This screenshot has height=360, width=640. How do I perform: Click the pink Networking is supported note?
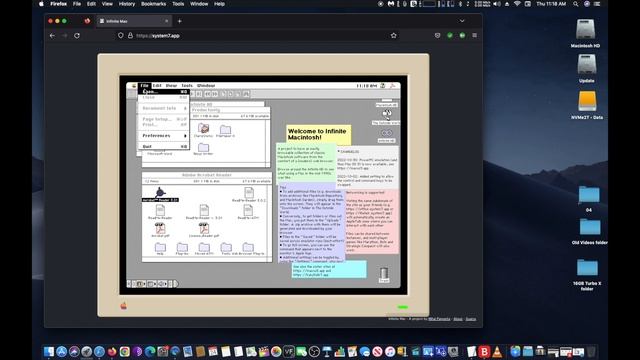pyautogui.click(x=371, y=221)
